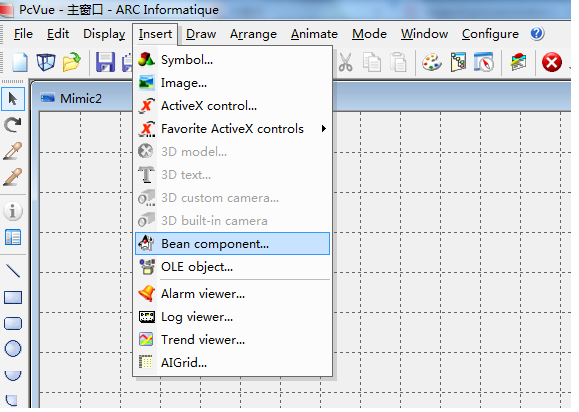Image resolution: width=579 pixels, height=412 pixels.
Task: Select the info tool in sidebar
Action: tap(13, 212)
